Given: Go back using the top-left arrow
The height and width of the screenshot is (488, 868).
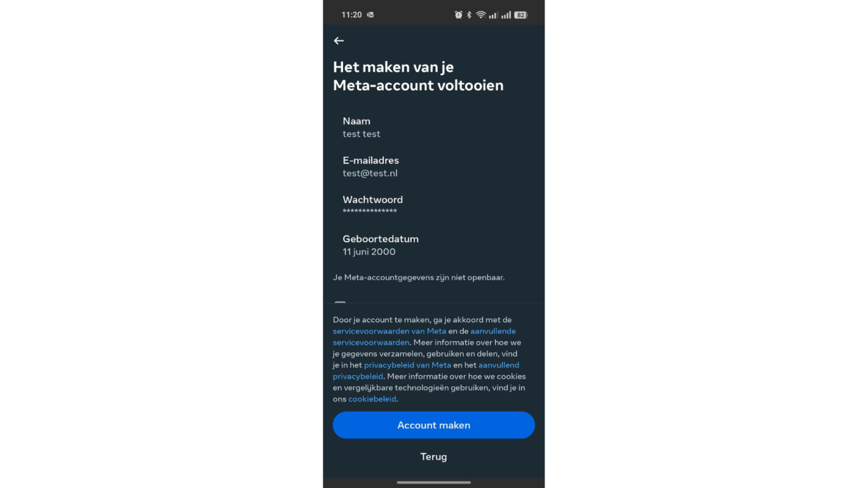Looking at the screenshot, I should click(x=339, y=41).
